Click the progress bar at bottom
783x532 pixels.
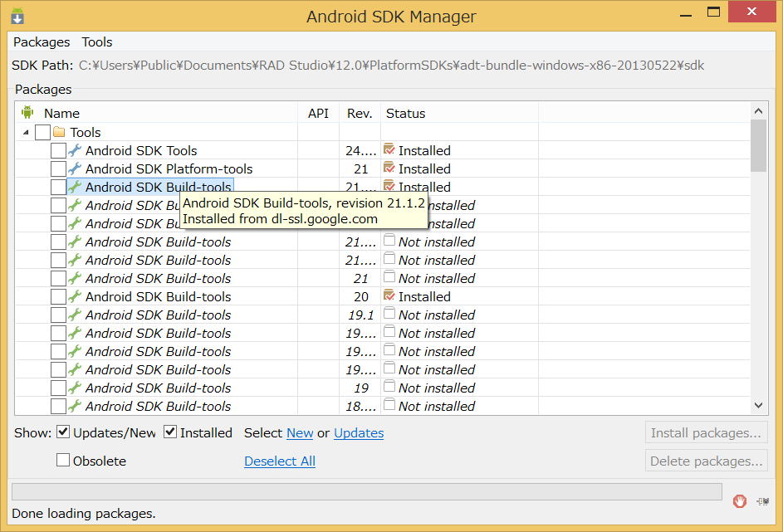[367, 491]
